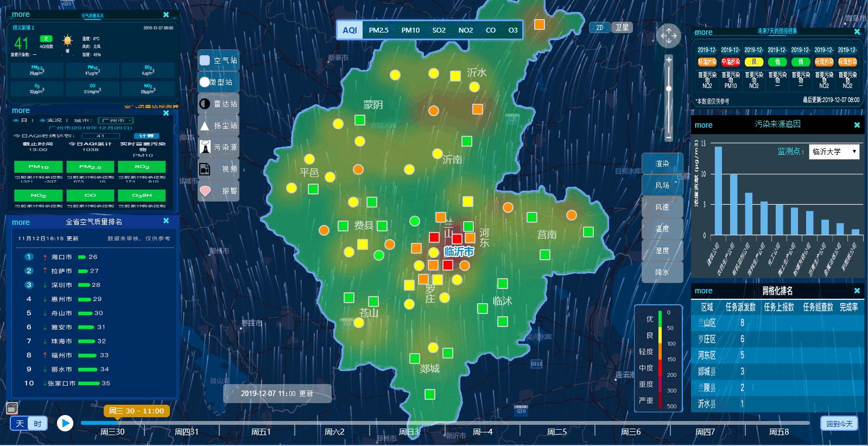The height and width of the screenshot is (446, 868).
Task: Toggle the 空气站 air station layer
Action: pyautogui.click(x=218, y=60)
